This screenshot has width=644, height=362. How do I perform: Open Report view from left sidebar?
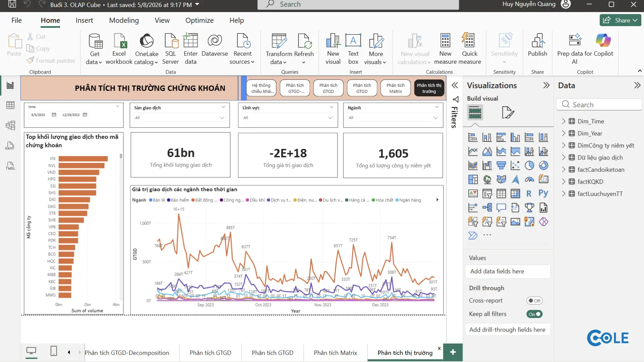coord(10,85)
